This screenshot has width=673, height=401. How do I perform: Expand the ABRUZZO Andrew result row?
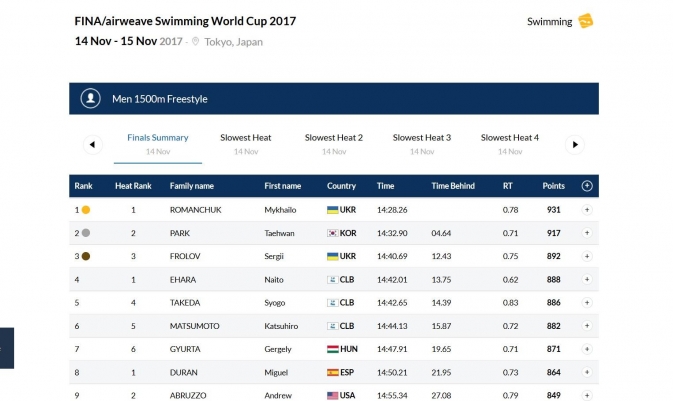587,395
